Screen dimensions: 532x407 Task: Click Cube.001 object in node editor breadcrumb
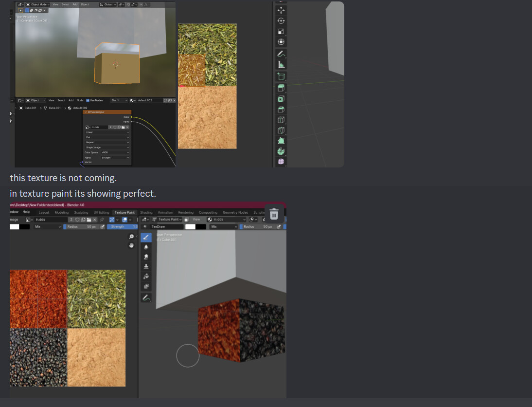(28, 108)
